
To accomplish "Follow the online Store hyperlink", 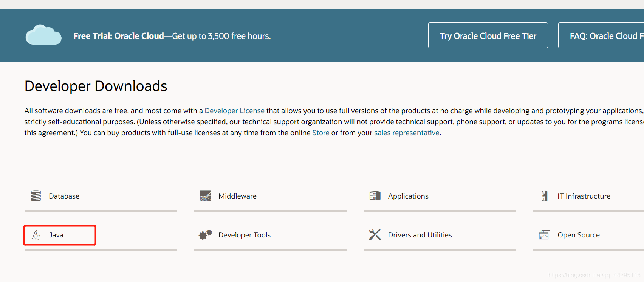I will click(x=321, y=133).
